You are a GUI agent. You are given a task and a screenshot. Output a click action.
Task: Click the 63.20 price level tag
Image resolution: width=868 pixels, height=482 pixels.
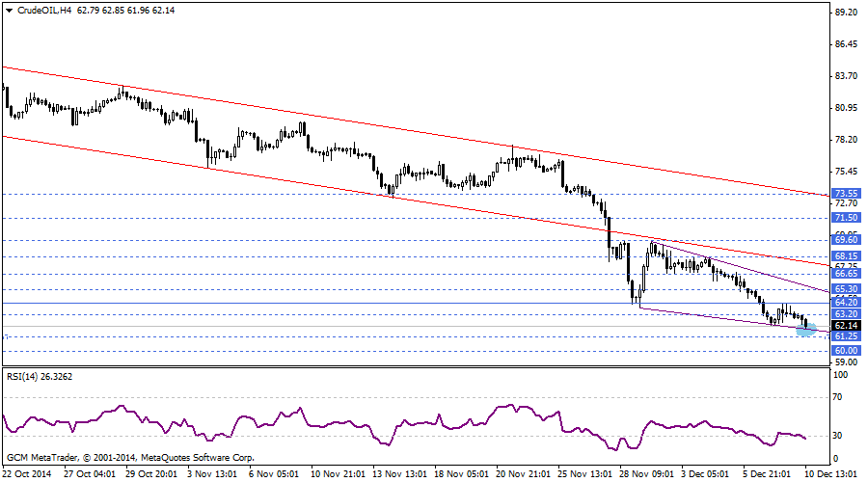click(x=845, y=314)
